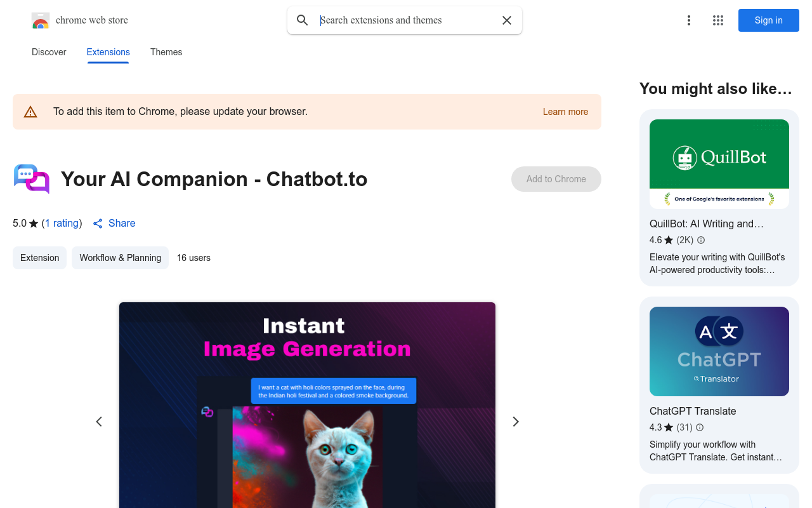Viewport: 812px width, 508px height.
Task: Open QuillBot: AI Writing and… title
Action: pyautogui.click(x=707, y=224)
